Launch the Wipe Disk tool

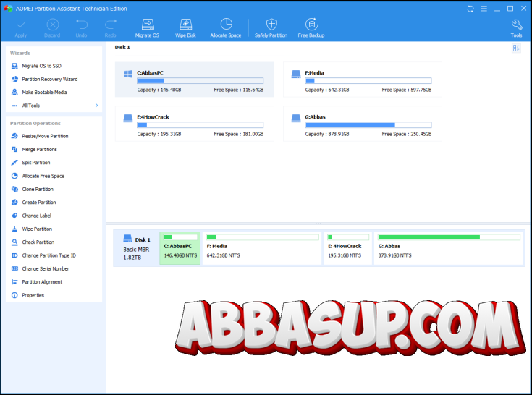point(185,28)
